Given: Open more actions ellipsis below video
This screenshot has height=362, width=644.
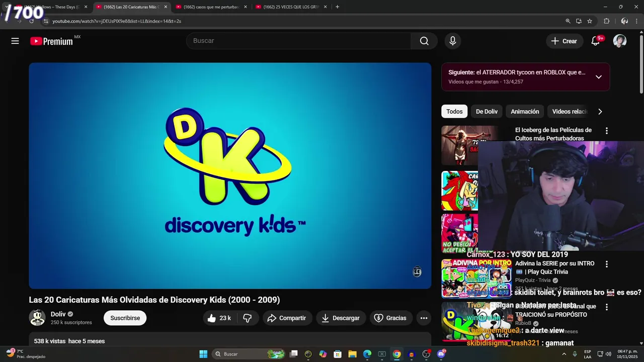Looking at the screenshot, I should (424, 318).
